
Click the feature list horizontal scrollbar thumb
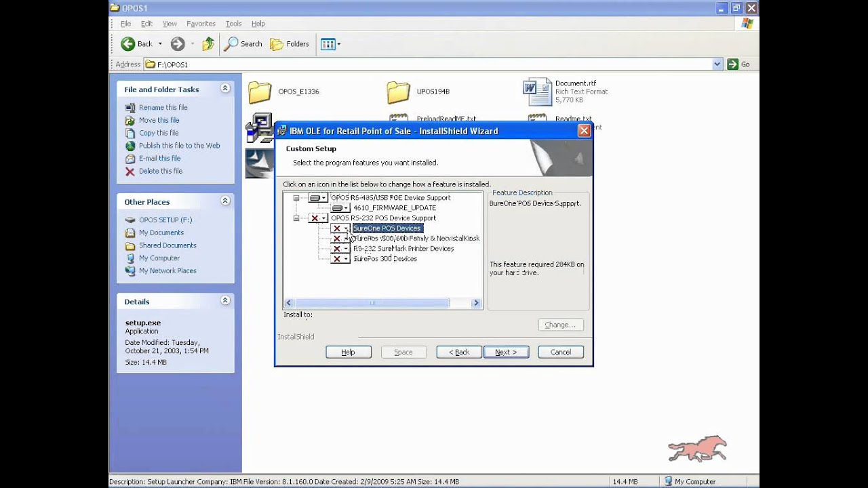point(372,303)
